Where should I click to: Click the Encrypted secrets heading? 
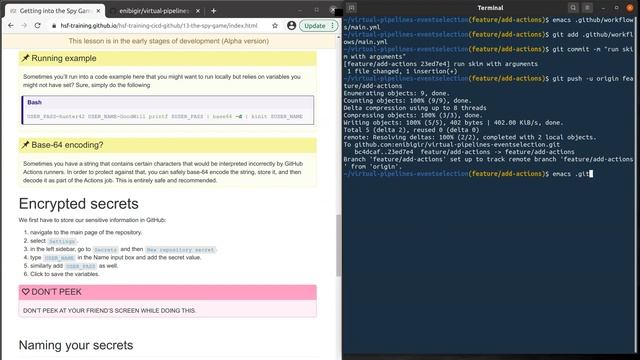(78, 204)
